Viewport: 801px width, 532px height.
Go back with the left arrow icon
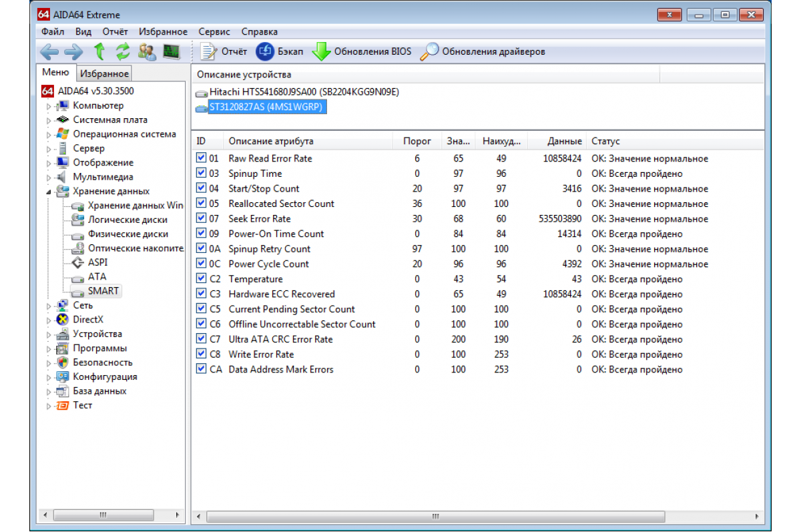click(50, 51)
